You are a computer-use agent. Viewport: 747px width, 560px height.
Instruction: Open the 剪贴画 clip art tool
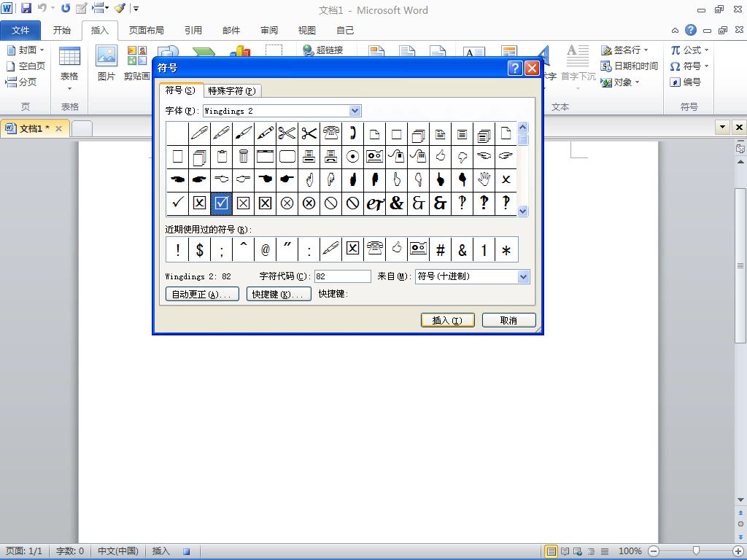point(136,63)
